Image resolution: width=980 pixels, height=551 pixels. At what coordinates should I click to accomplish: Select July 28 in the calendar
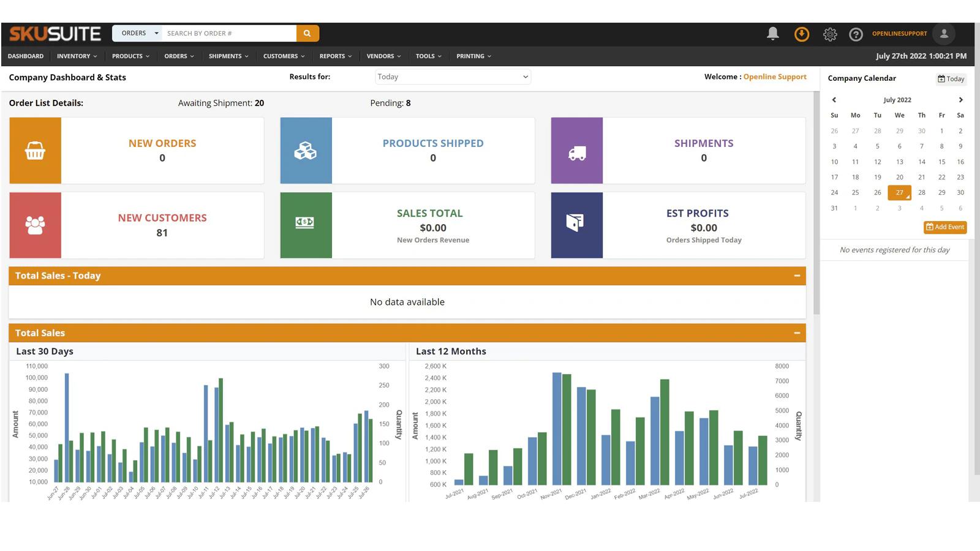[922, 192]
